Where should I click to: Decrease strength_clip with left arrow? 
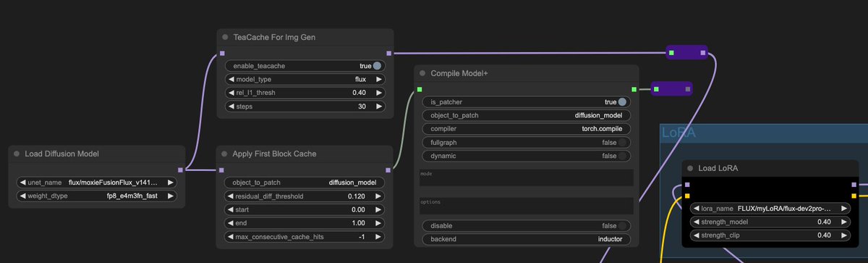click(x=696, y=235)
